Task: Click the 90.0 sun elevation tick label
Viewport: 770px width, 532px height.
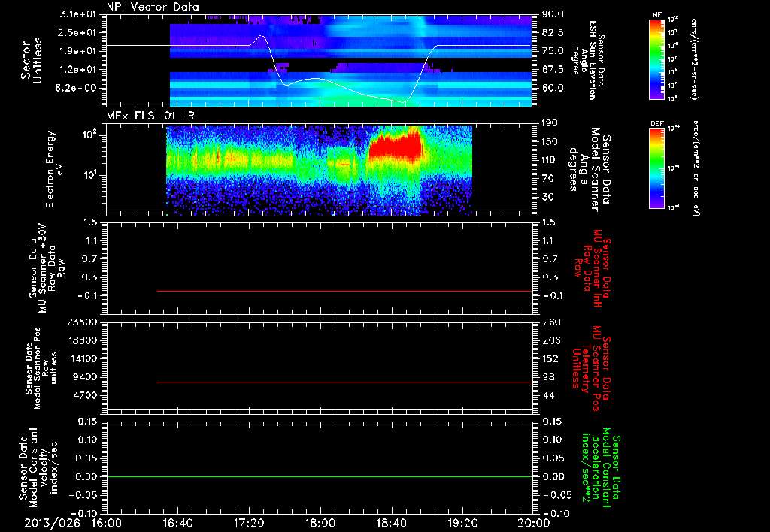Action: pyautogui.click(x=553, y=14)
